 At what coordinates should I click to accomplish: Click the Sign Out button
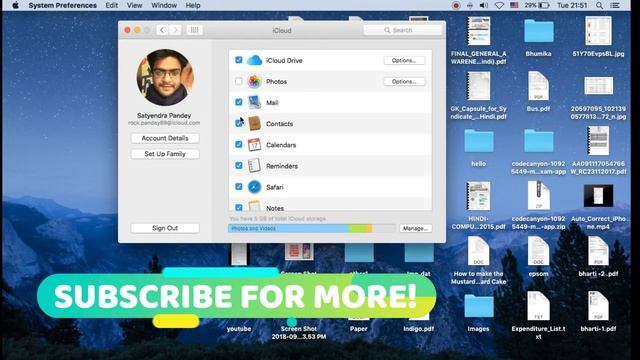tap(165, 228)
